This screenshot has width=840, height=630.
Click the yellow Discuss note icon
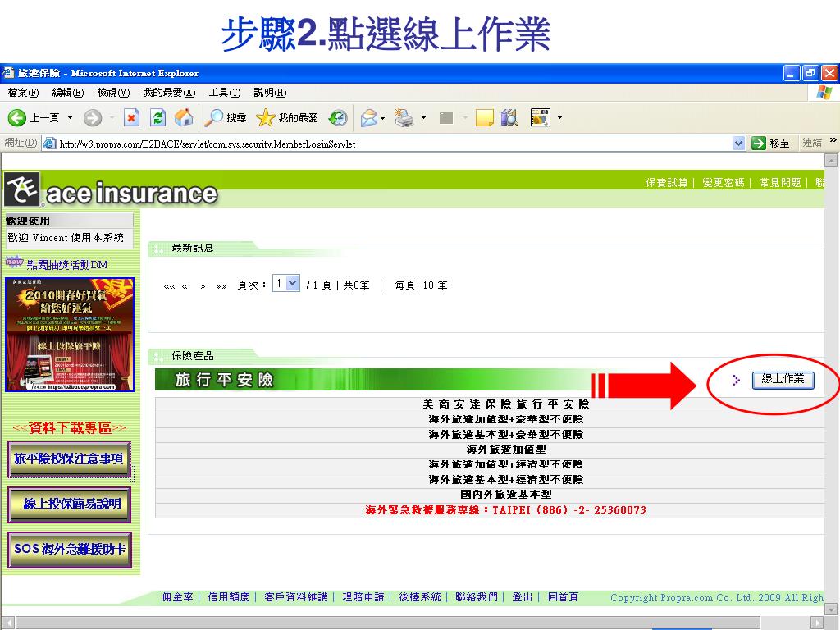[x=484, y=118]
